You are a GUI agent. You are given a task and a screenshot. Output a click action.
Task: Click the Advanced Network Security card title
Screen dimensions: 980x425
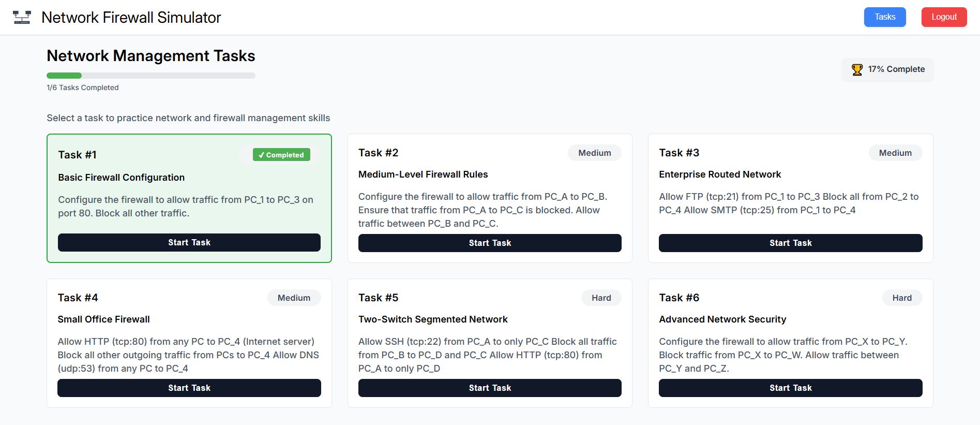tap(722, 319)
